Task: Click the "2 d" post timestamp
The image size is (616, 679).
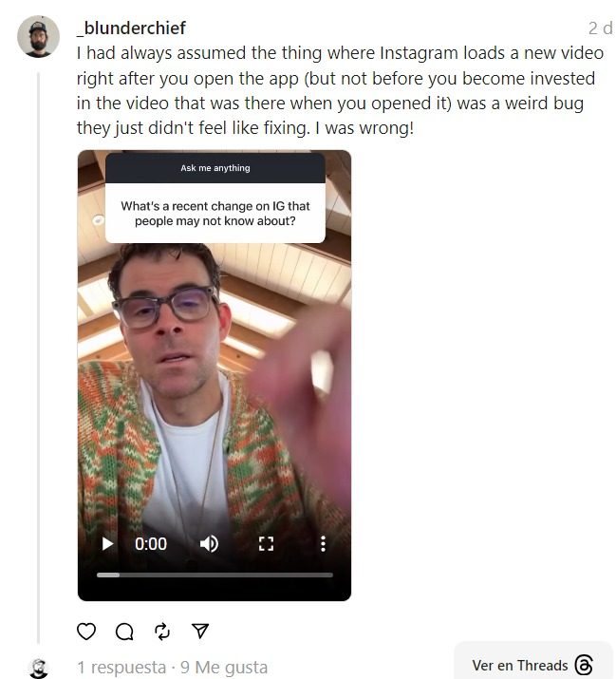Action: coord(601,28)
